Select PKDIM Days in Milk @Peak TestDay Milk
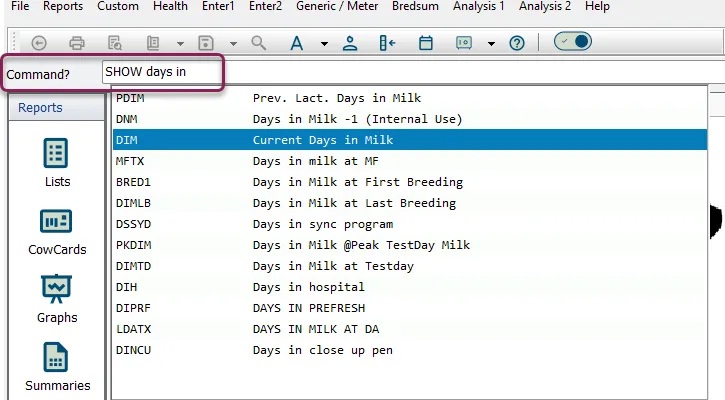 click(x=410, y=245)
